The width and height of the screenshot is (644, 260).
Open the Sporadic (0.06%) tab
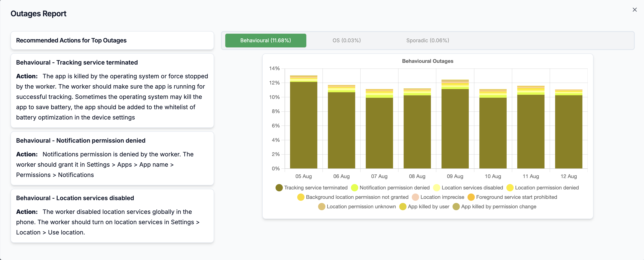coord(428,40)
